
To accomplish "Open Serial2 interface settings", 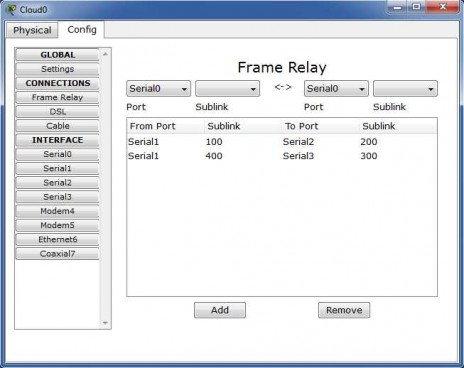I will (x=57, y=183).
